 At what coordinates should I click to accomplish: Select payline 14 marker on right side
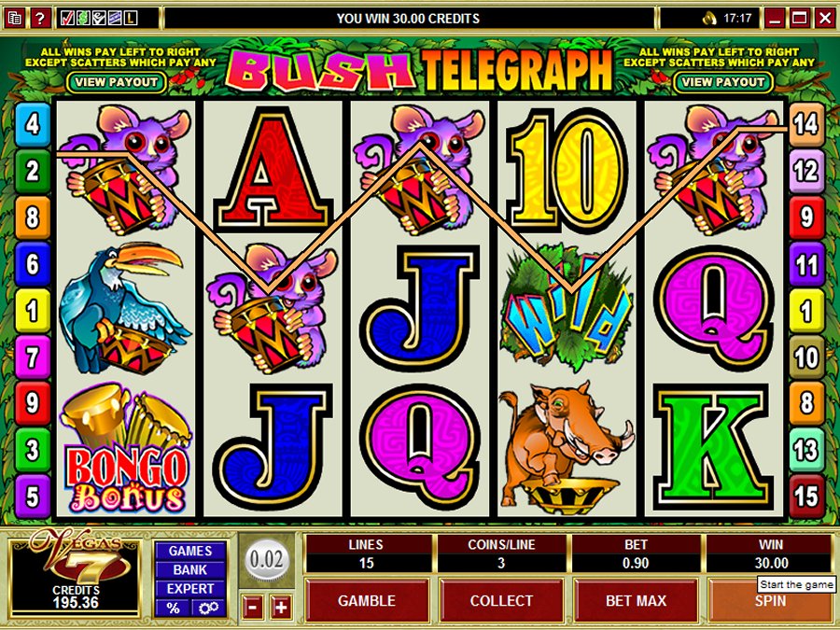[x=806, y=124]
